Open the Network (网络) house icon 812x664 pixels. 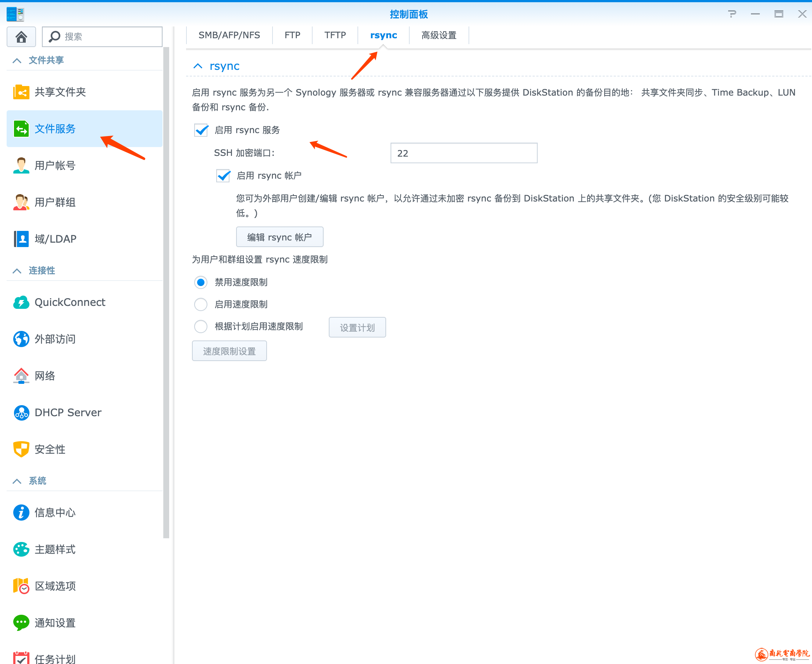tap(21, 376)
